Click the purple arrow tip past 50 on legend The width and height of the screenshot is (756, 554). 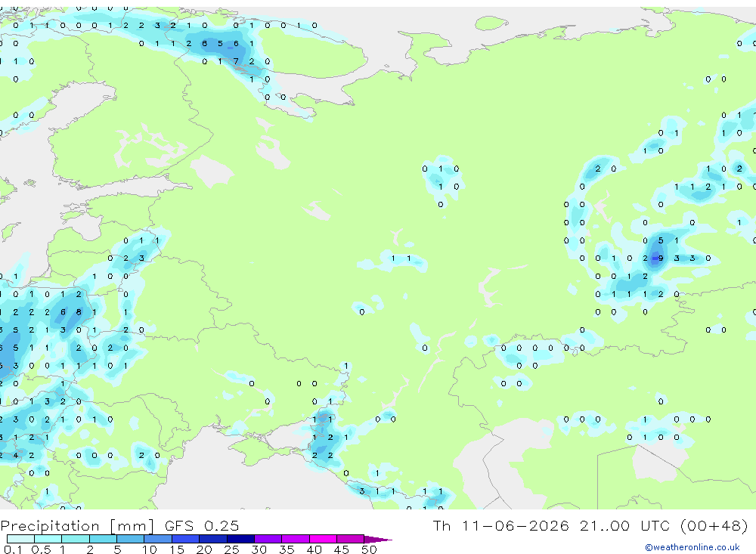[378, 539]
